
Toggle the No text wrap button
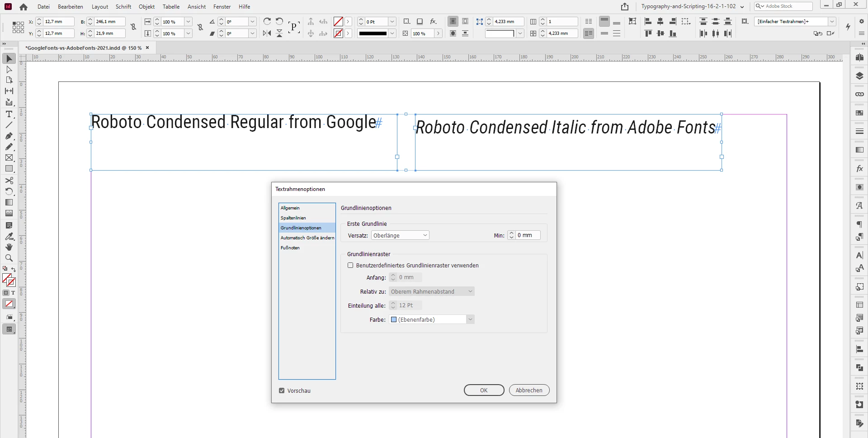(453, 21)
